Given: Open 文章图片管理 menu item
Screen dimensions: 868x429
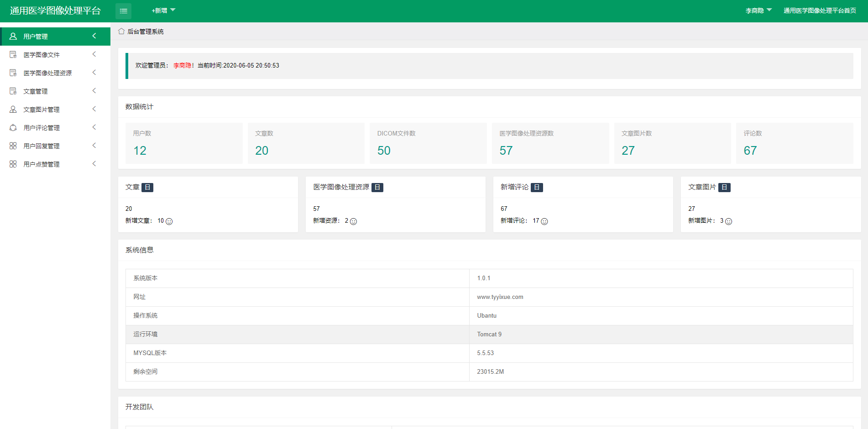Looking at the screenshot, I should (55, 110).
